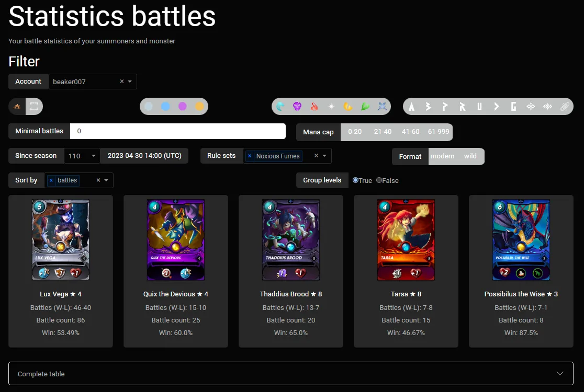
Task: Toggle the monster card type filter icon
Action: click(34, 107)
